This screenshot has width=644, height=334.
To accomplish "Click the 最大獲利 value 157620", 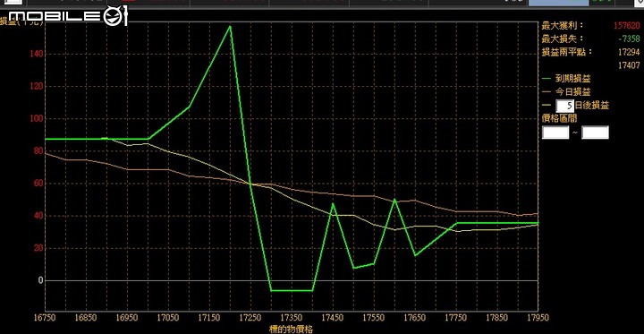I will [x=627, y=25].
